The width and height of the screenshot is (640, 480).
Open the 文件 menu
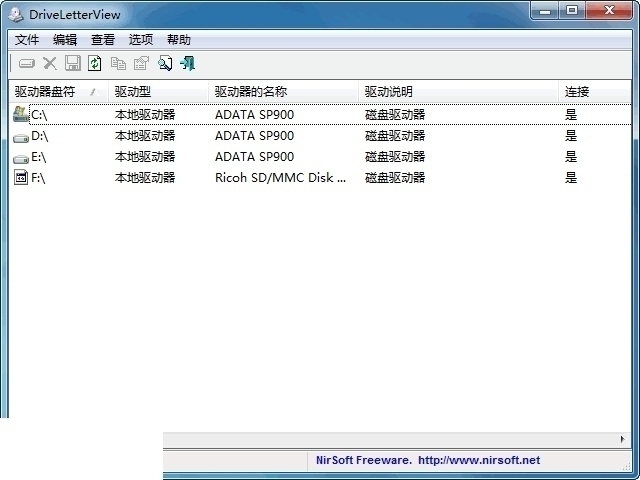click(27, 40)
